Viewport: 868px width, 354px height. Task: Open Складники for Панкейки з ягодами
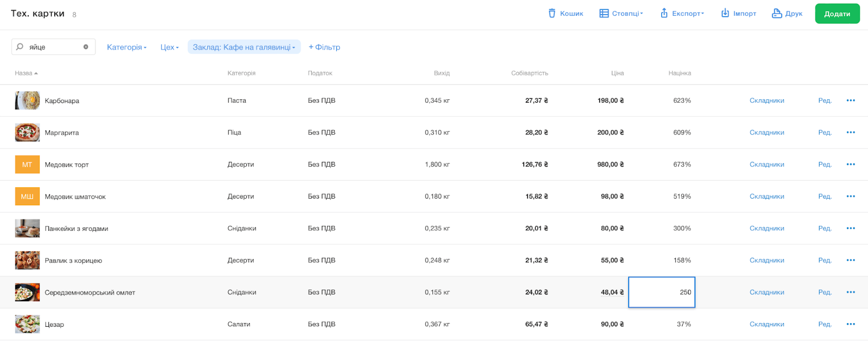(x=767, y=229)
